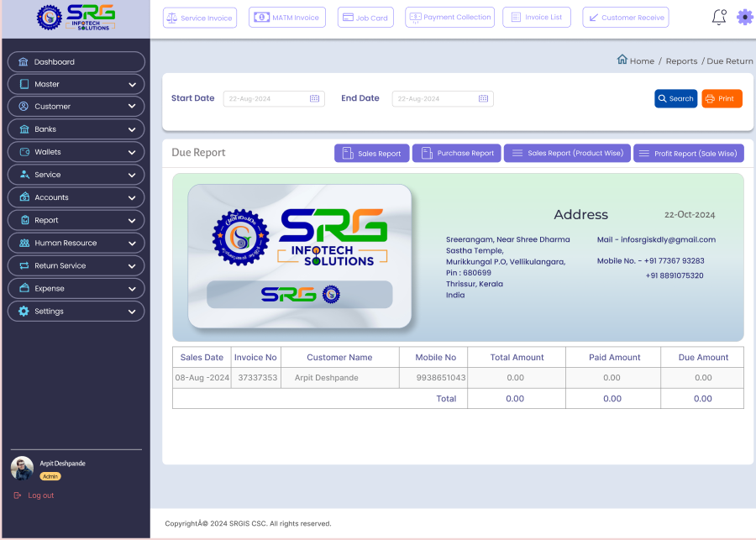Click the Home house icon in the breadcrumb
The image size is (756, 540).
622,60
